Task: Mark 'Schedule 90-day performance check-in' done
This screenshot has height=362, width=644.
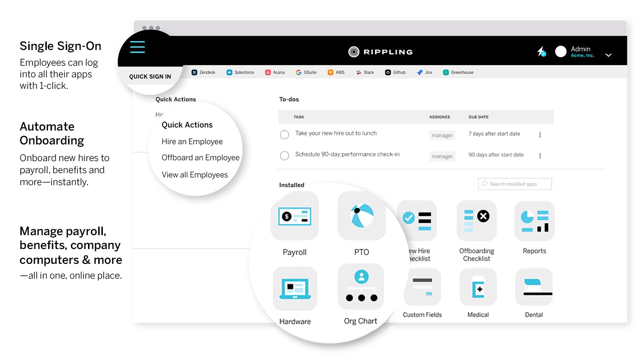Action: (x=284, y=156)
